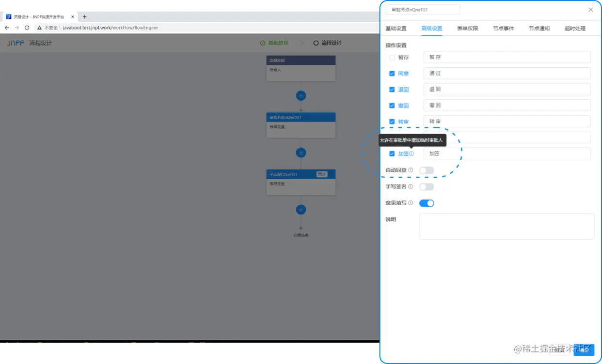Edit the 暂存 button label field
Screen dimensions: 602x364
pos(507,57)
